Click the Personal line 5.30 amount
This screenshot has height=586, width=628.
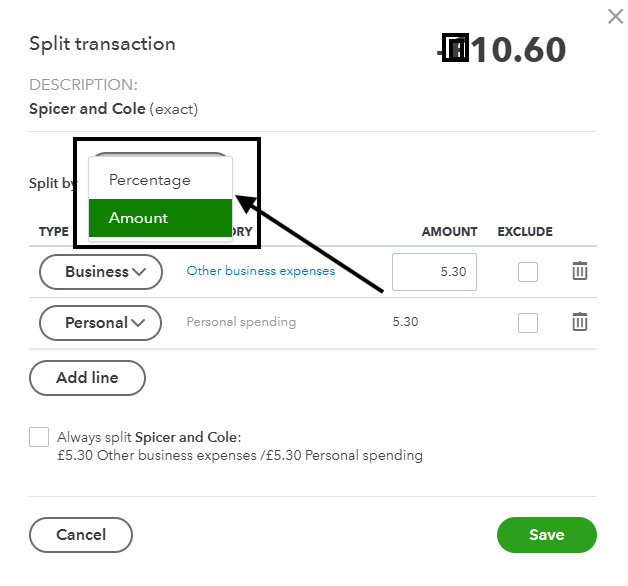pyautogui.click(x=405, y=322)
